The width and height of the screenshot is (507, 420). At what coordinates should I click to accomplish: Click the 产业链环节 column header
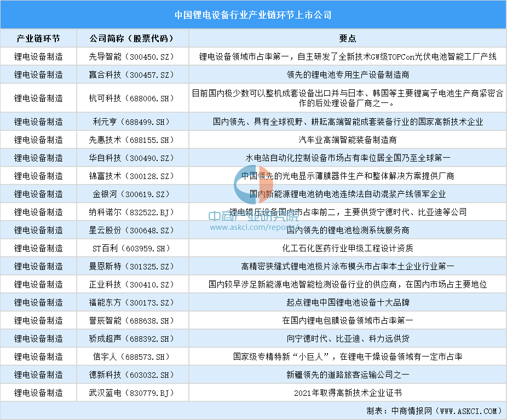38,38
